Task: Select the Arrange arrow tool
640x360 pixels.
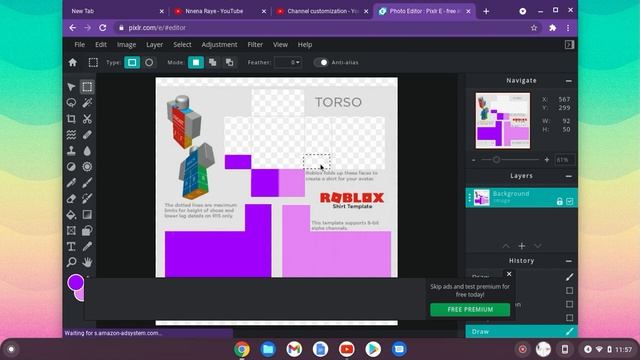Action: click(x=71, y=87)
